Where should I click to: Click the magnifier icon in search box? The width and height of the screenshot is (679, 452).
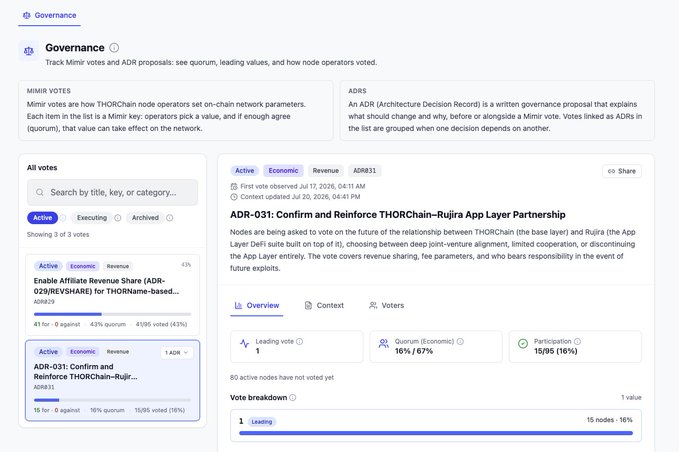tap(40, 192)
